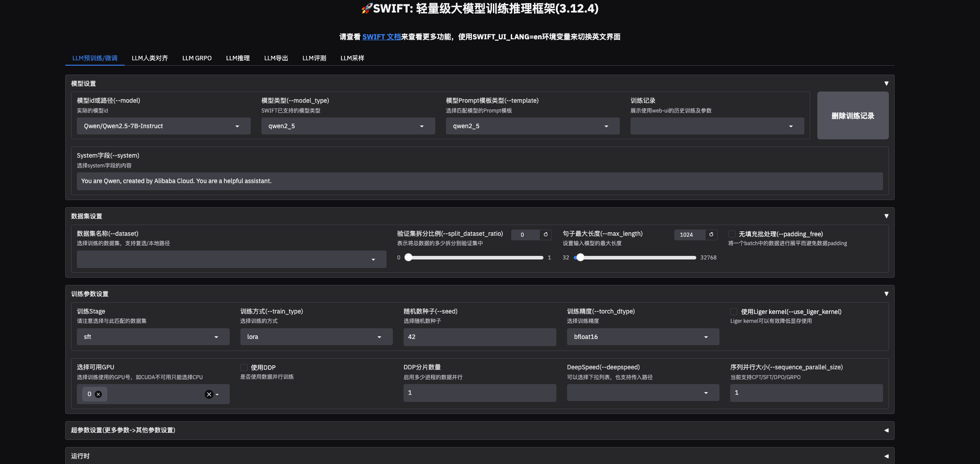Click the sequence_parallel_size input field

[x=806, y=393]
